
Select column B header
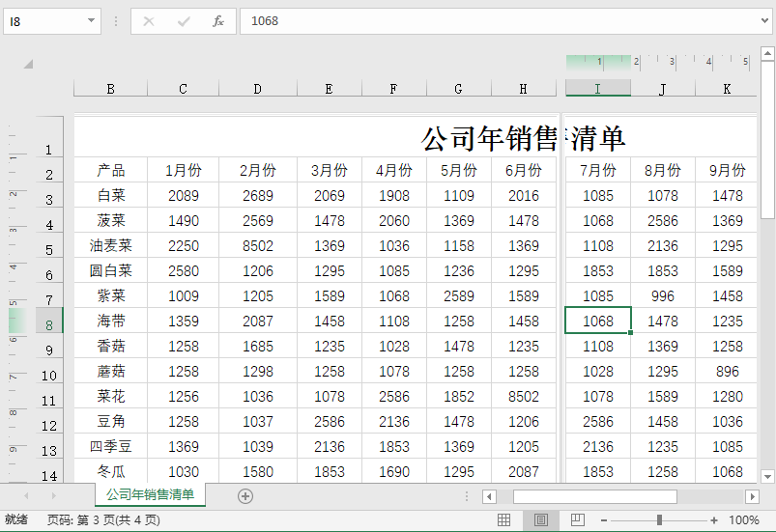tap(111, 89)
